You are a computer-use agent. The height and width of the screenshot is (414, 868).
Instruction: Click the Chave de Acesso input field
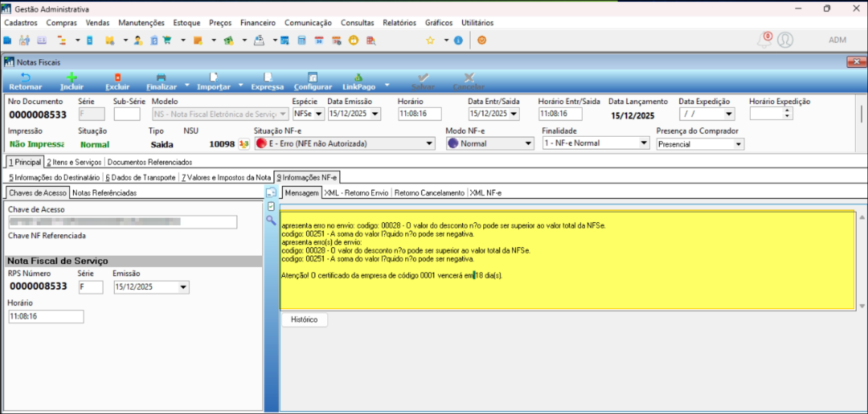click(x=123, y=222)
